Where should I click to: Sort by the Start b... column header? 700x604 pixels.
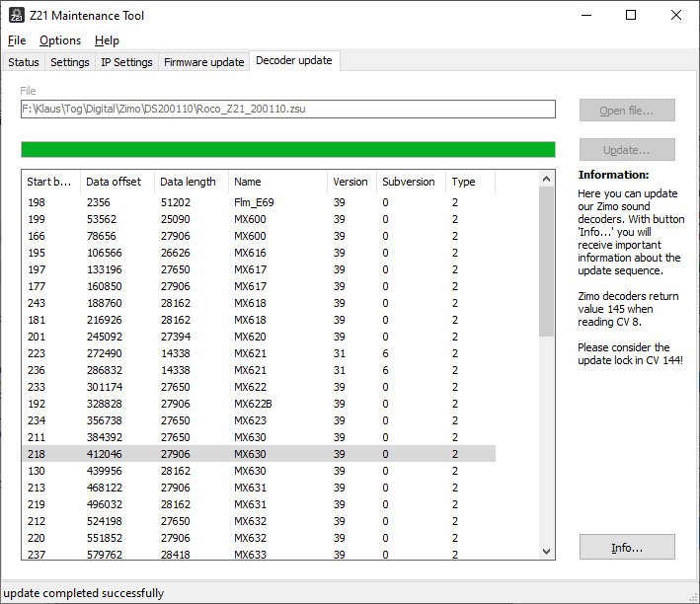click(51, 182)
